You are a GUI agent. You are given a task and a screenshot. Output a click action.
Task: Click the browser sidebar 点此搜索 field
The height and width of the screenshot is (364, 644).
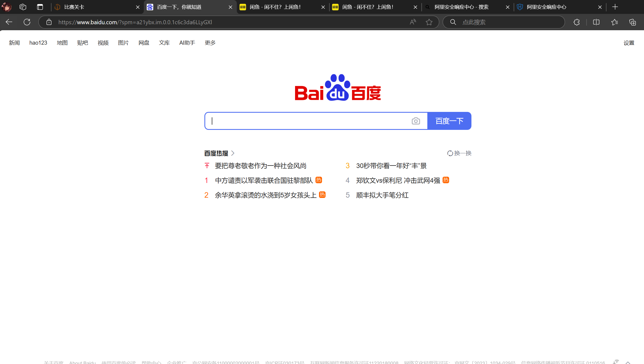click(504, 22)
